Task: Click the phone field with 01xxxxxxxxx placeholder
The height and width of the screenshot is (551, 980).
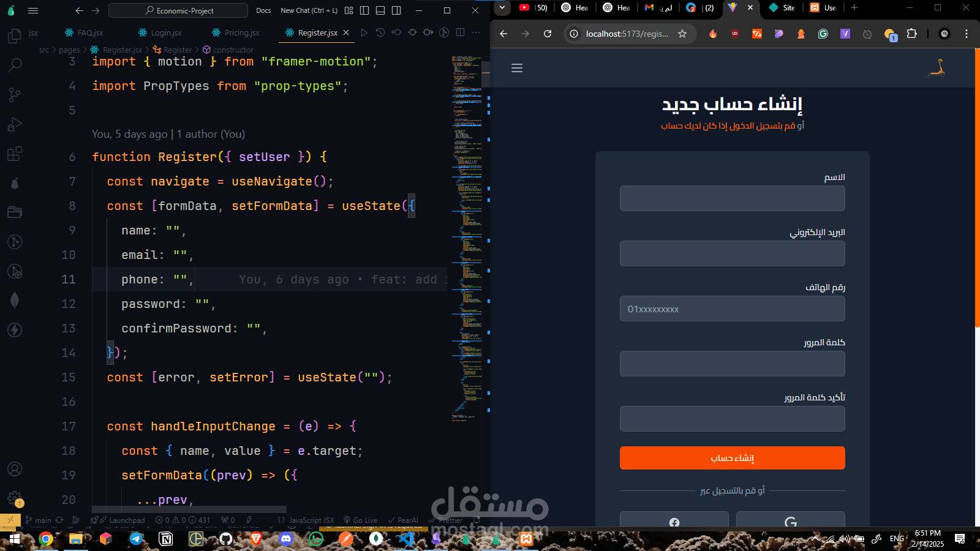Action: click(x=732, y=309)
